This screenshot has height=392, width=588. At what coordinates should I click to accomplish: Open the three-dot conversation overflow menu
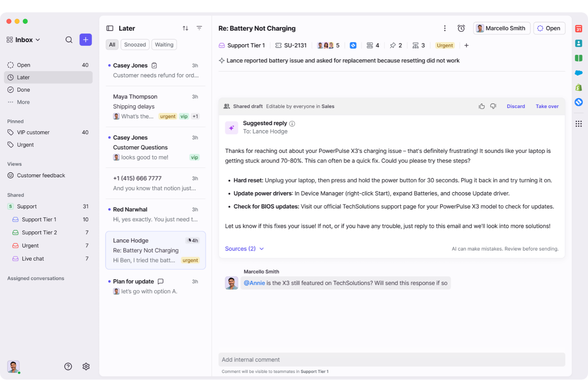click(x=445, y=28)
